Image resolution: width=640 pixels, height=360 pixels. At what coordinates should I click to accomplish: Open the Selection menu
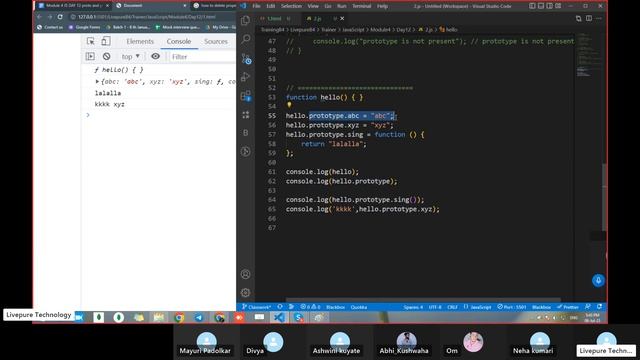point(291,6)
